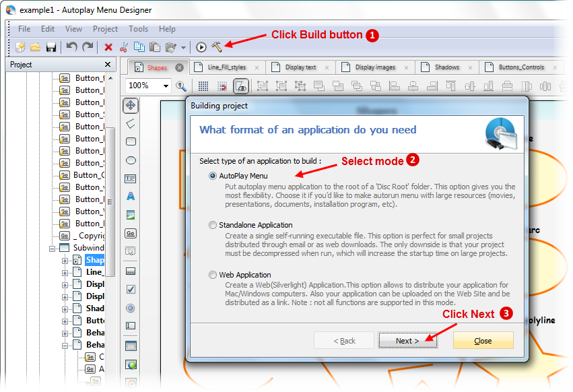
Task: Expand the Shad page tree node
Action: point(65,309)
